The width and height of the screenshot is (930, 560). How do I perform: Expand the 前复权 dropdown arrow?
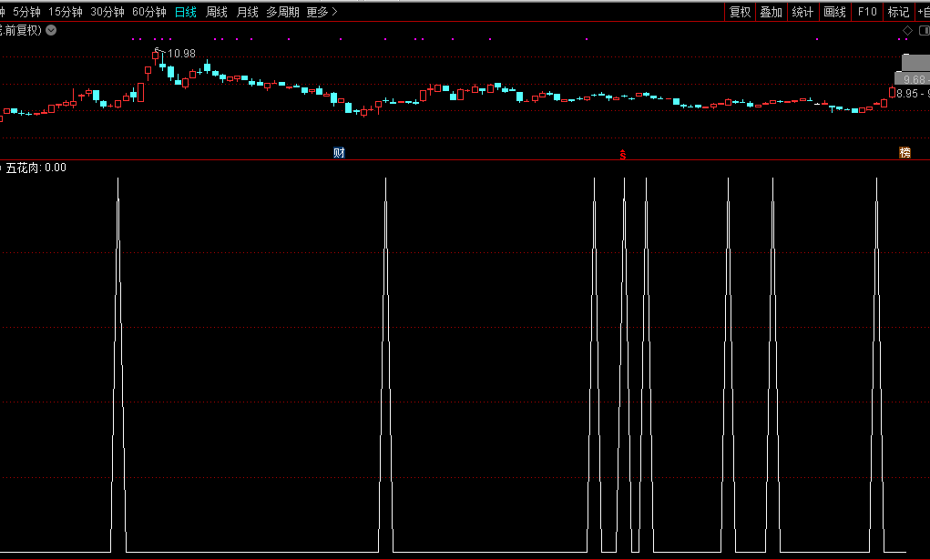(51, 30)
